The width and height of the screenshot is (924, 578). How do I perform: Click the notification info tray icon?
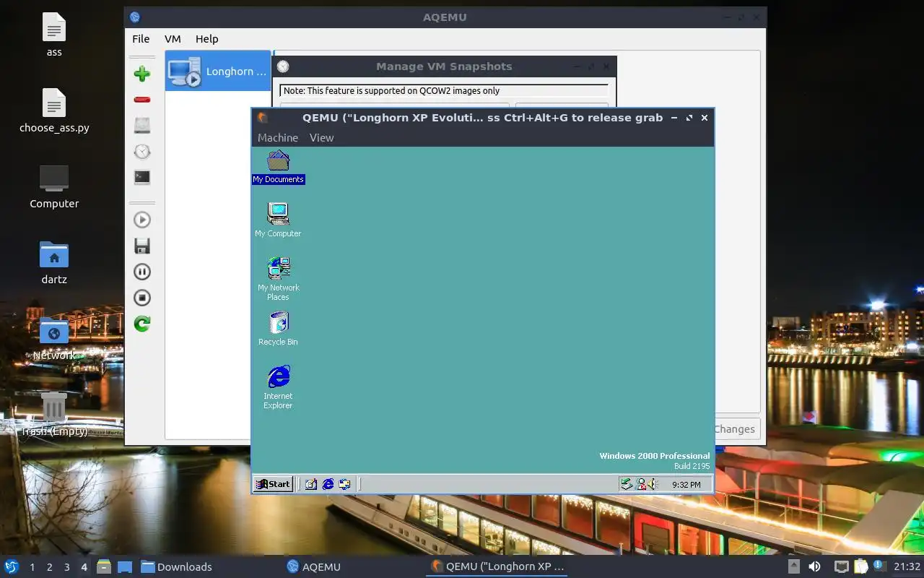click(879, 566)
